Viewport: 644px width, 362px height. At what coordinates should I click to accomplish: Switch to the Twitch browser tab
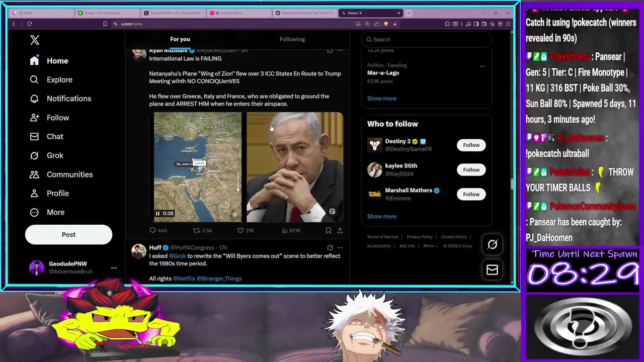click(41, 13)
